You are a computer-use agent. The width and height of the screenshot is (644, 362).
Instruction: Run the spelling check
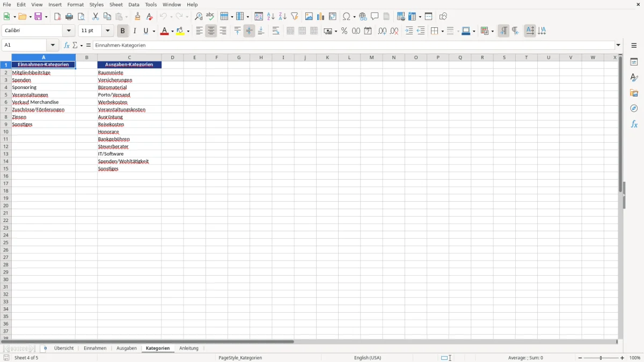(x=210, y=17)
